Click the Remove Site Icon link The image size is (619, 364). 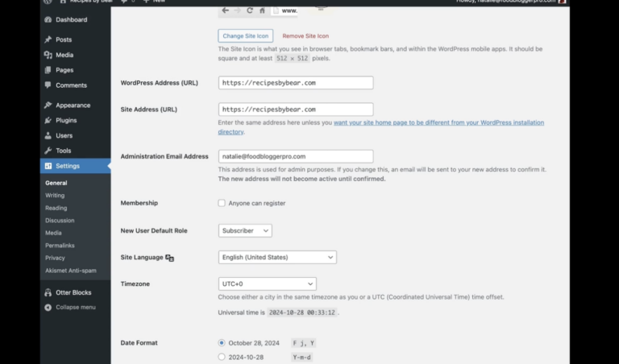(305, 36)
